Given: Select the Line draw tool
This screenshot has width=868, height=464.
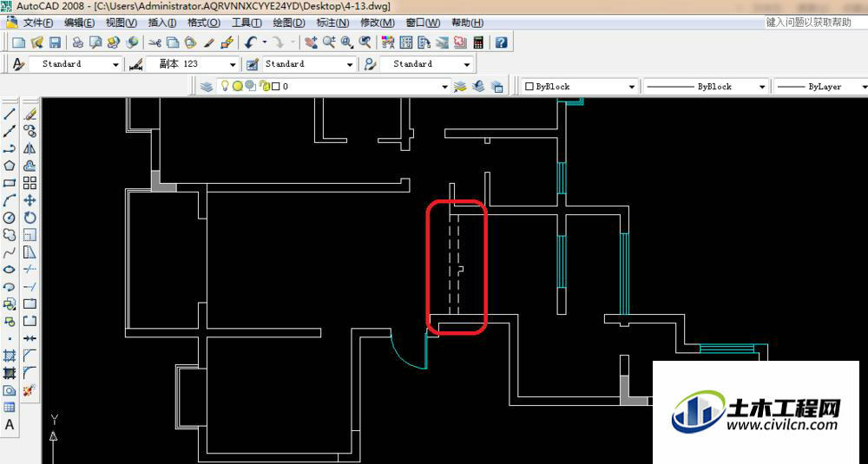Looking at the screenshot, I should click(10, 114).
